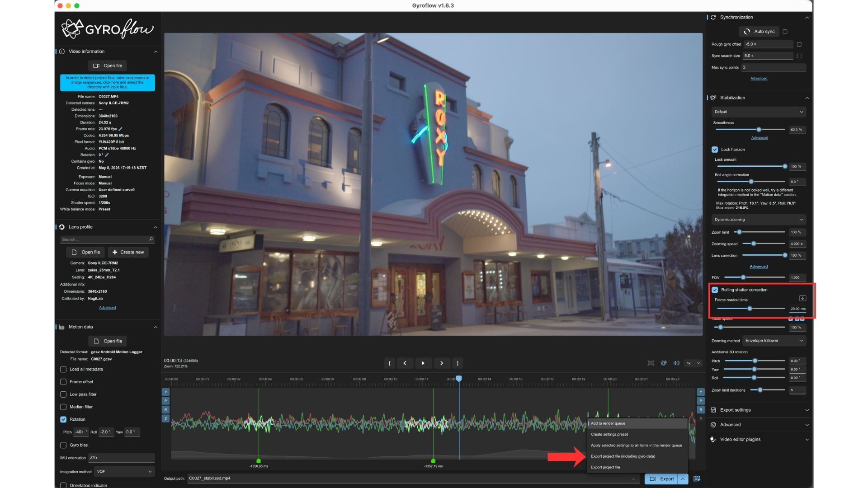Click the Video information info icon

click(x=62, y=52)
